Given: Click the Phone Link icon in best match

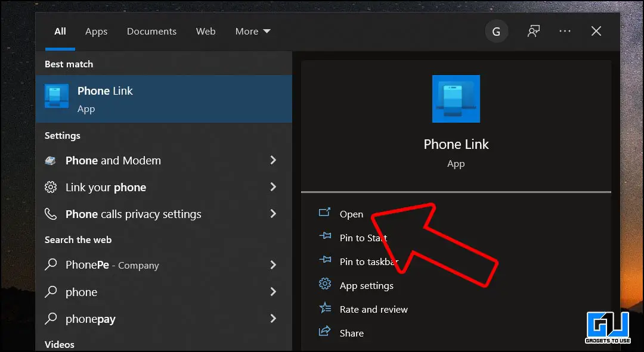Looking at the screenshot, I should click(x=56, y=96).
